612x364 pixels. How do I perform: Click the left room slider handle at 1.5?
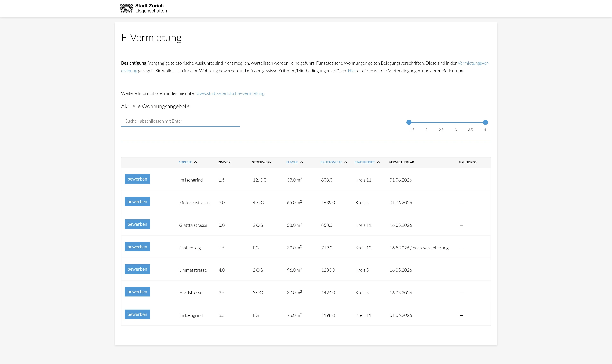409,122
